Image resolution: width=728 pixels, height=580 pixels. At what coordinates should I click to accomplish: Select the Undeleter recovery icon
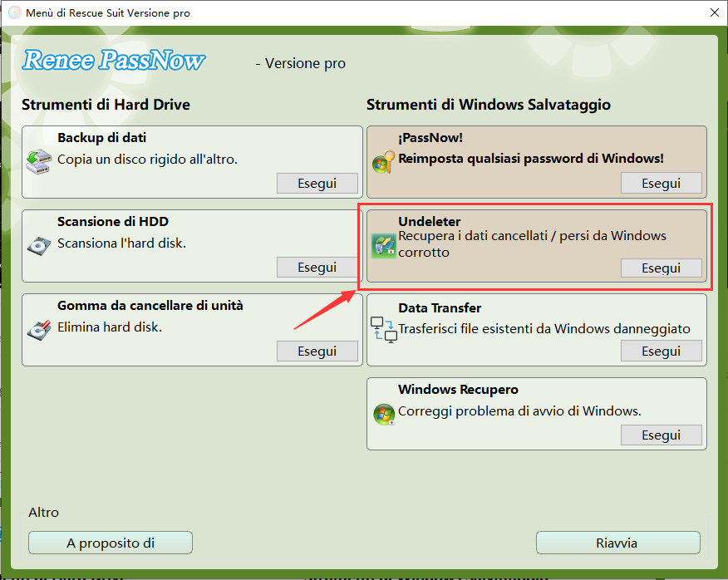[382, 246]
